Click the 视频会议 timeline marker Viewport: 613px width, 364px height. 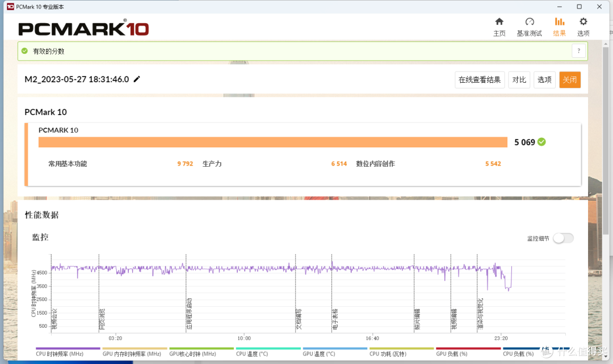[54, 319]
